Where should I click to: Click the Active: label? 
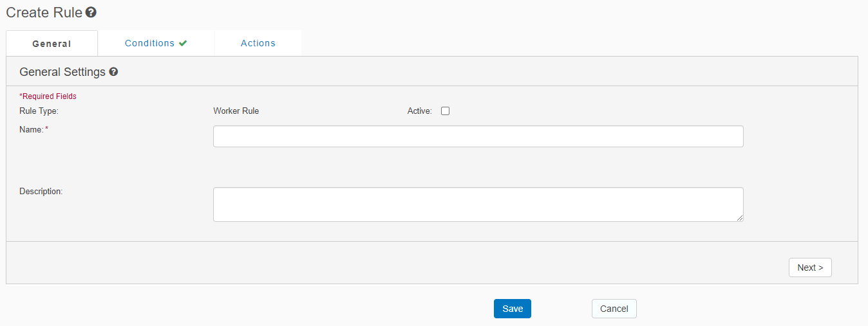click(419, 111)
